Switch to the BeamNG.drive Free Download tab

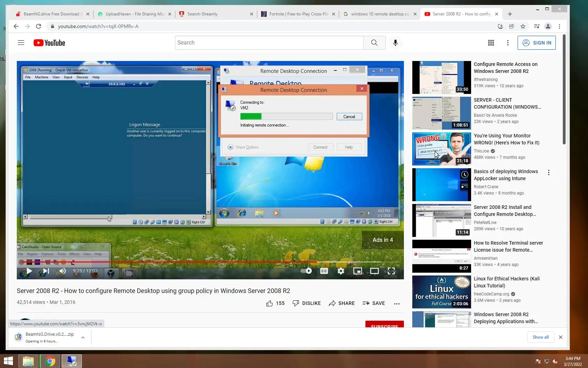point(52,14)
